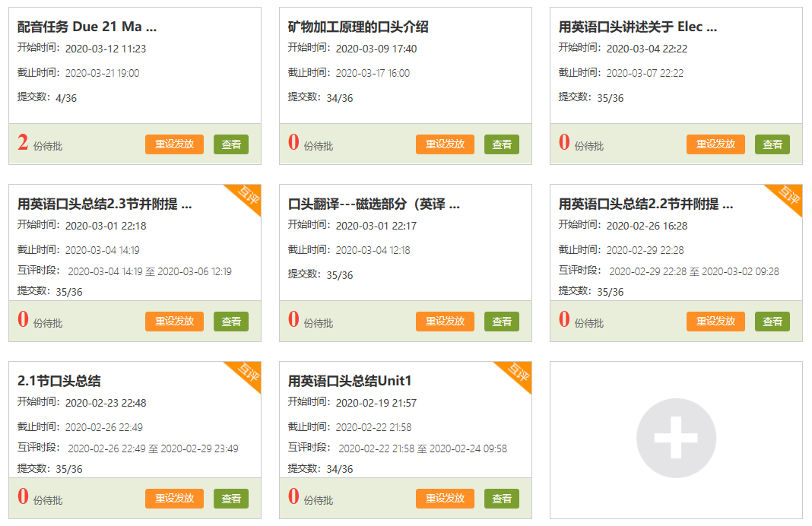
Task: Open 矿物加工原理的口头介绍 assignment title
Action: coord(358,27)
